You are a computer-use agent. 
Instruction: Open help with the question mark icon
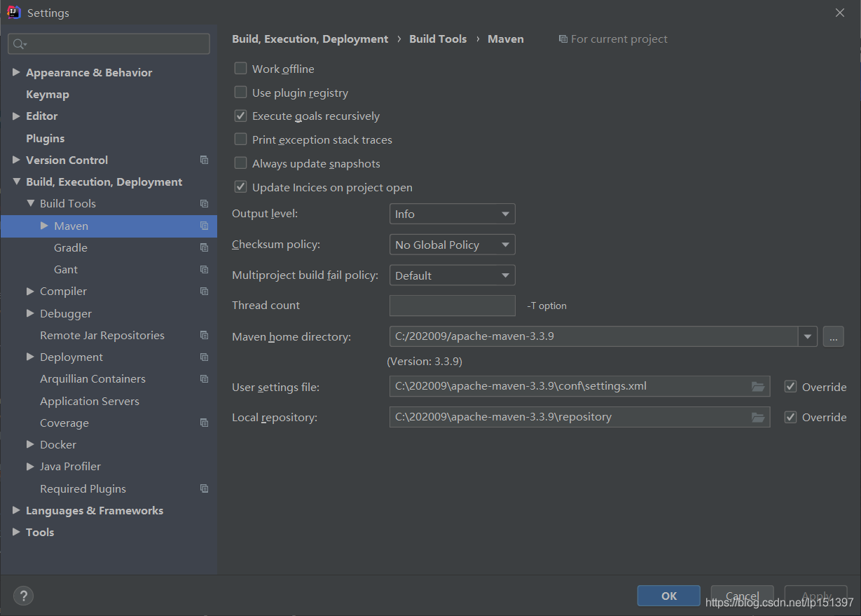point(23,596)
